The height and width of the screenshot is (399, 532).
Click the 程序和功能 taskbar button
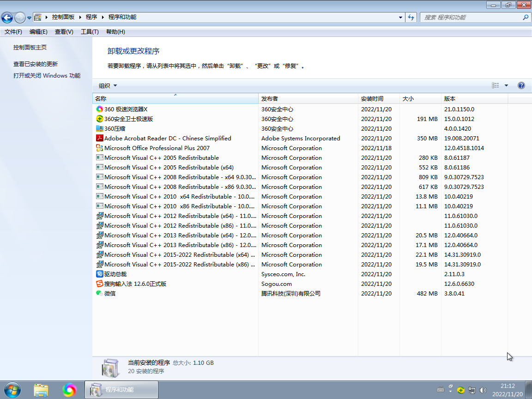pos(121,390)
